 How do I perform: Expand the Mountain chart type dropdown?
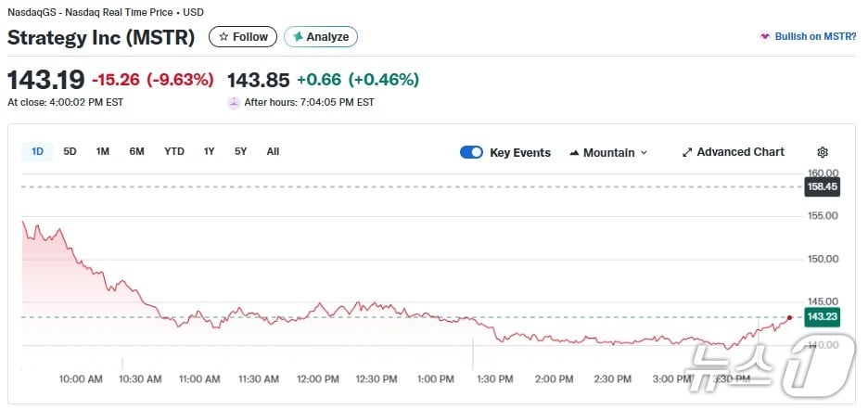608,153
